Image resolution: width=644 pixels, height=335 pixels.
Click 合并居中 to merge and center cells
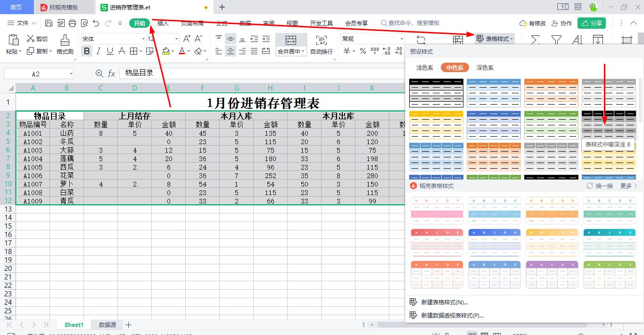pyautogui.click(x=291, y=51)
